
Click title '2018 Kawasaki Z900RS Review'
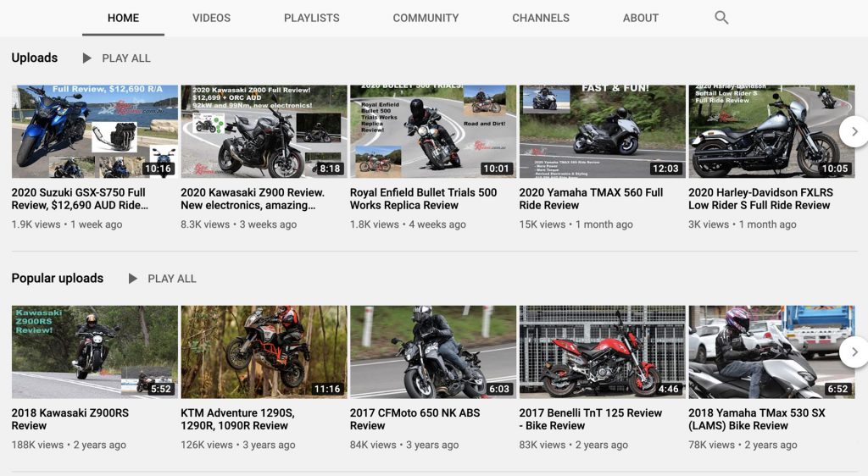(70, 419)
